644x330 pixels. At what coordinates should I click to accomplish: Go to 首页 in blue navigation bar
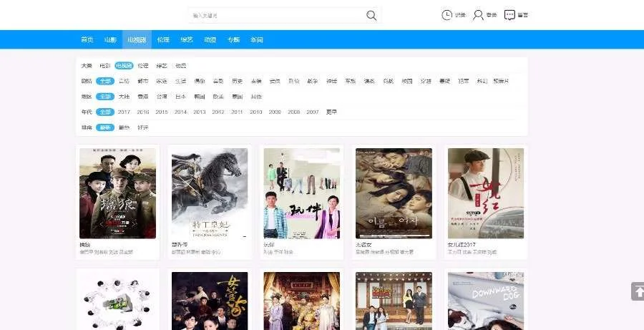pyautogui.click(x=87, y=40)
